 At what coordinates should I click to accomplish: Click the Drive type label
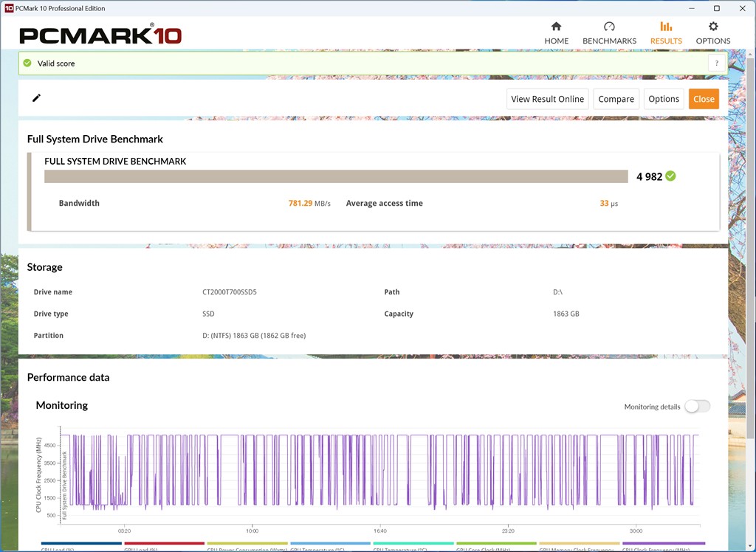51,314
